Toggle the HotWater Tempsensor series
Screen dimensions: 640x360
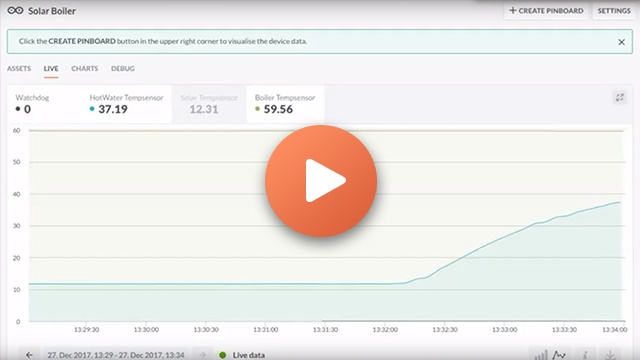click(126, 104)
